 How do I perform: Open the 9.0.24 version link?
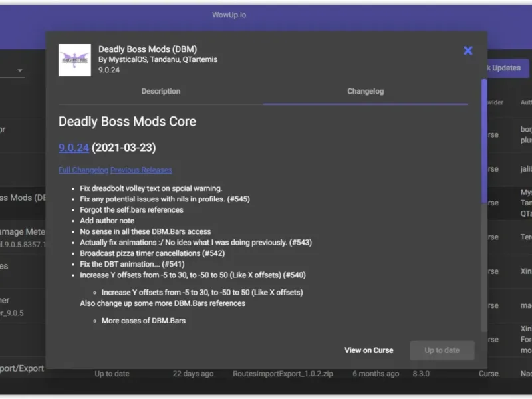(74, 148)
